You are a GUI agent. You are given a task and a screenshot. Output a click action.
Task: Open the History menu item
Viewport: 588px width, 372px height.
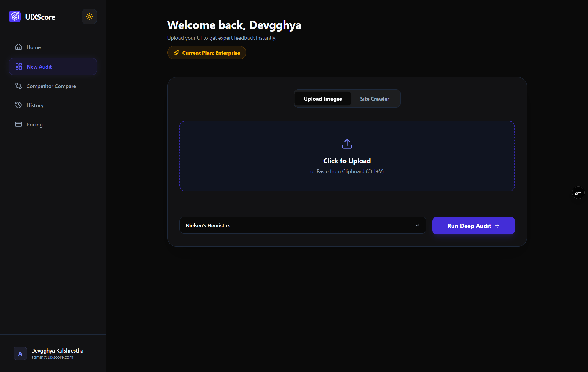click(x=35, y=105)
